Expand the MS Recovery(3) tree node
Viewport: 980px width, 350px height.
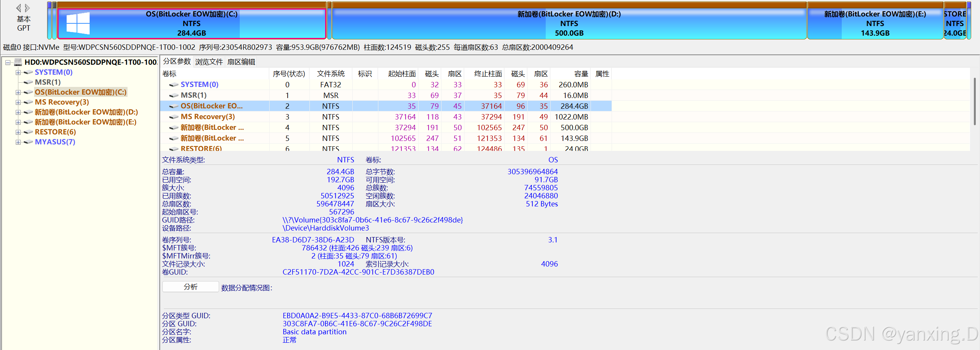tap(18, 102)
